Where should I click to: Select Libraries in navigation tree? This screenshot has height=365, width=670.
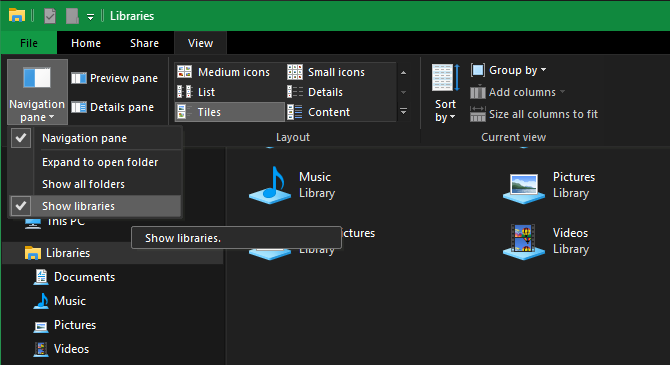68,253
